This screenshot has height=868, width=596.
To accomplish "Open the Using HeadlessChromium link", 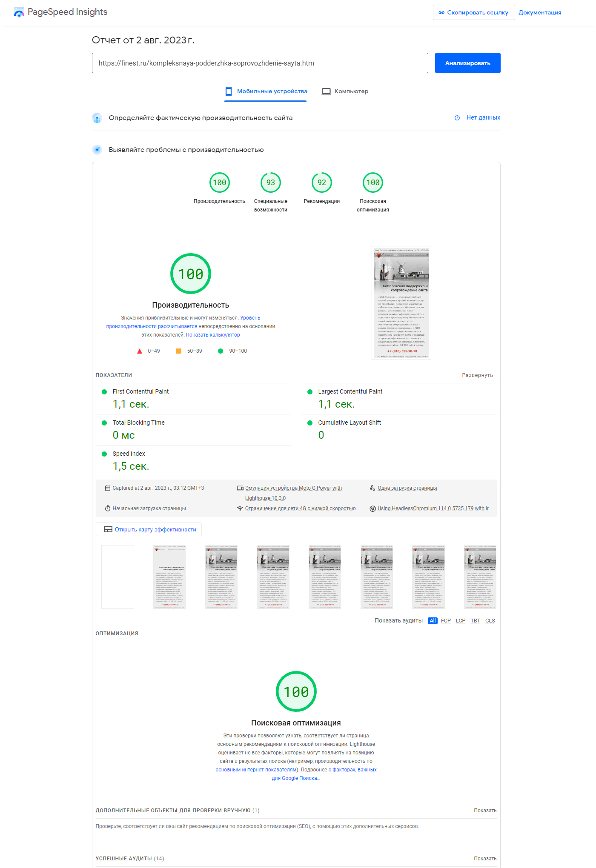I will coord(433,508).
